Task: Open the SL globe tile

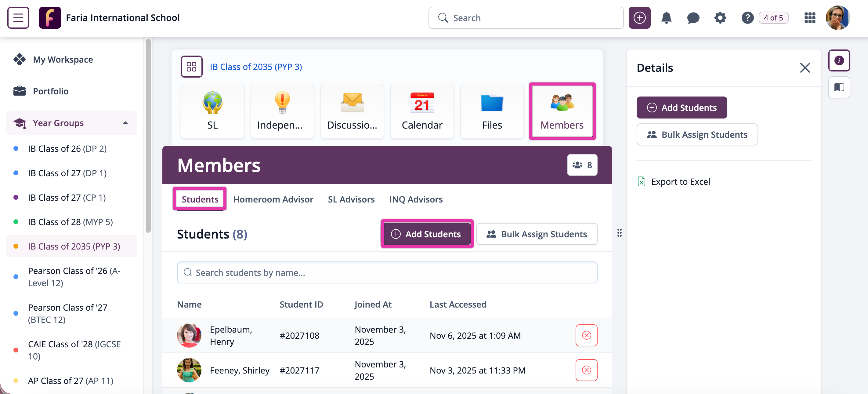Action: pyautogui.click(x=212, y=111)
